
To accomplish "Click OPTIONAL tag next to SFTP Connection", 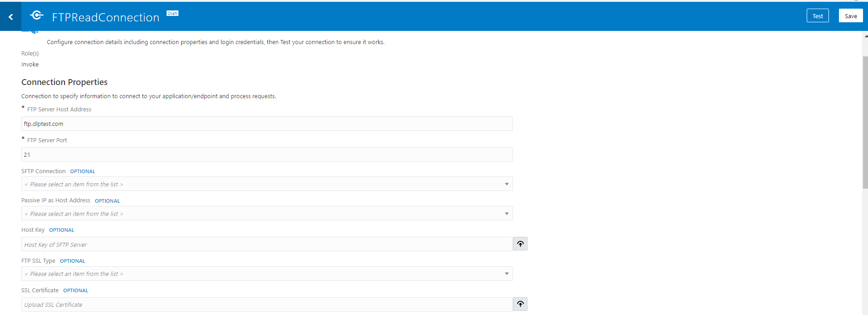I will (83, 172).
